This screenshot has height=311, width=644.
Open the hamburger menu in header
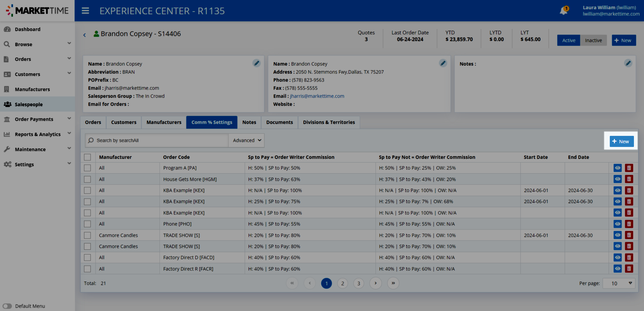click(86, 11)
